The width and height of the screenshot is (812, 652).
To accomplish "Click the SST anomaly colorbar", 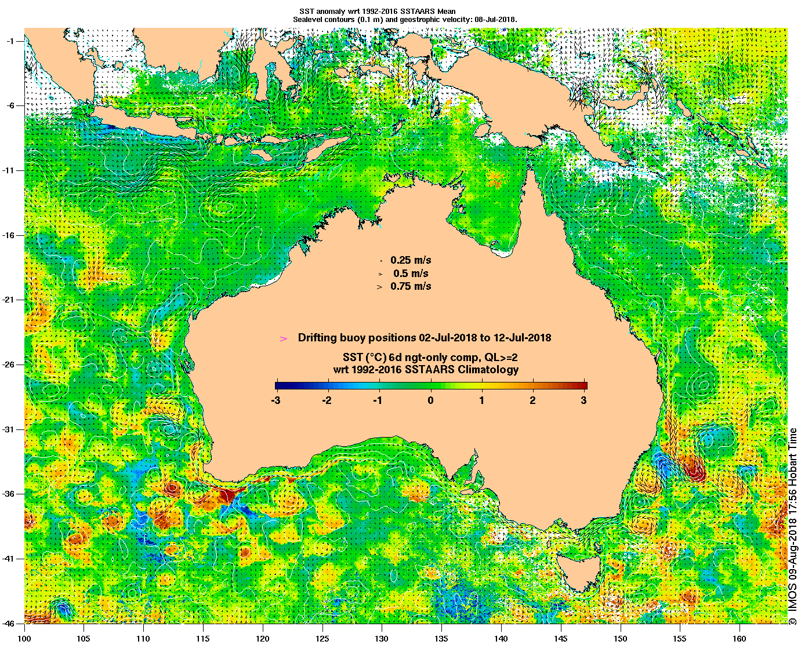I will tap(431, 385).
